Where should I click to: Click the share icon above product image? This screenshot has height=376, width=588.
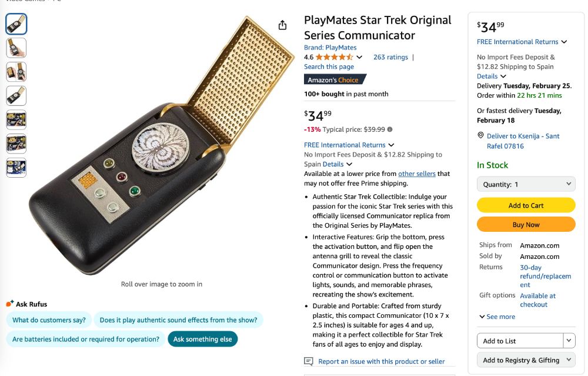pos(282,25)
